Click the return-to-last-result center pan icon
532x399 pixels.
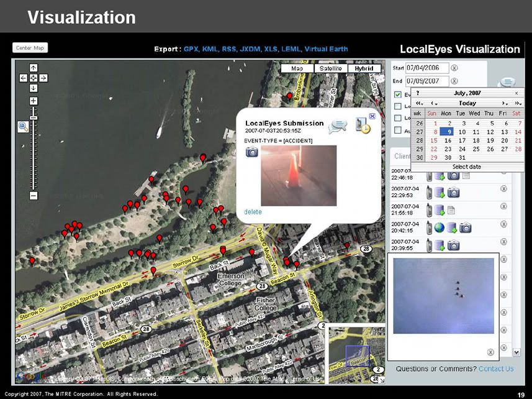point(34,78)
